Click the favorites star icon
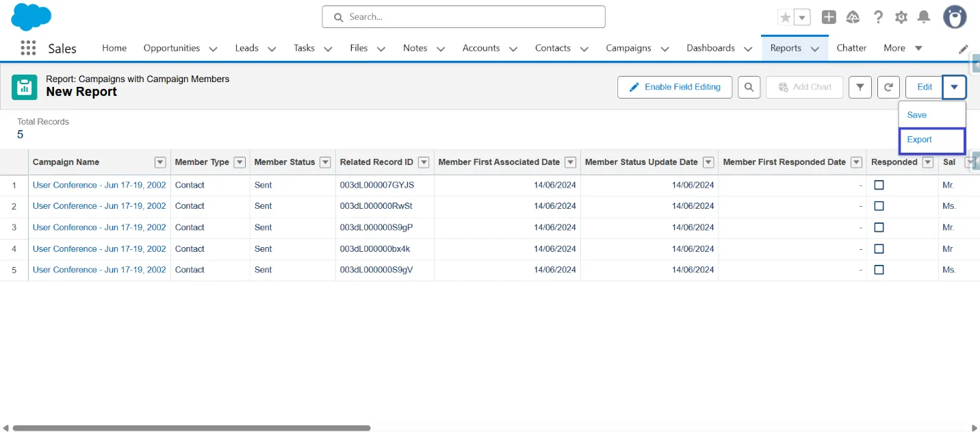Viewport: 980px width, 432px height. pos(786,17)
